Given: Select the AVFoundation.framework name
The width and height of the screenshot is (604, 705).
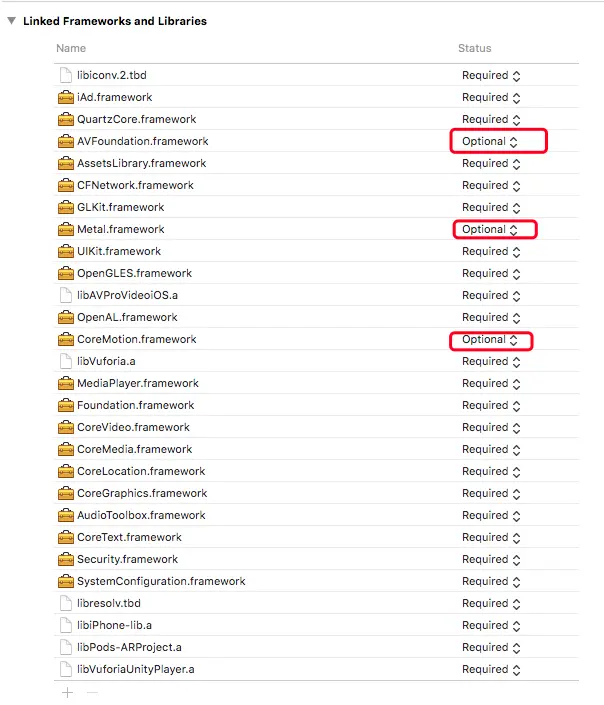Looking at the screenshot, I should point(143,141).
